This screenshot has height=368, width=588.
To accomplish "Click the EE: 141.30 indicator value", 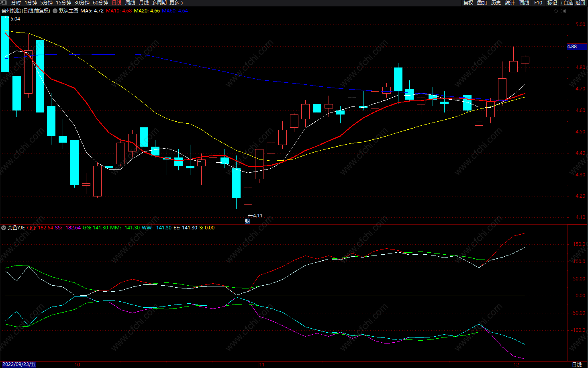I will 185,228.
